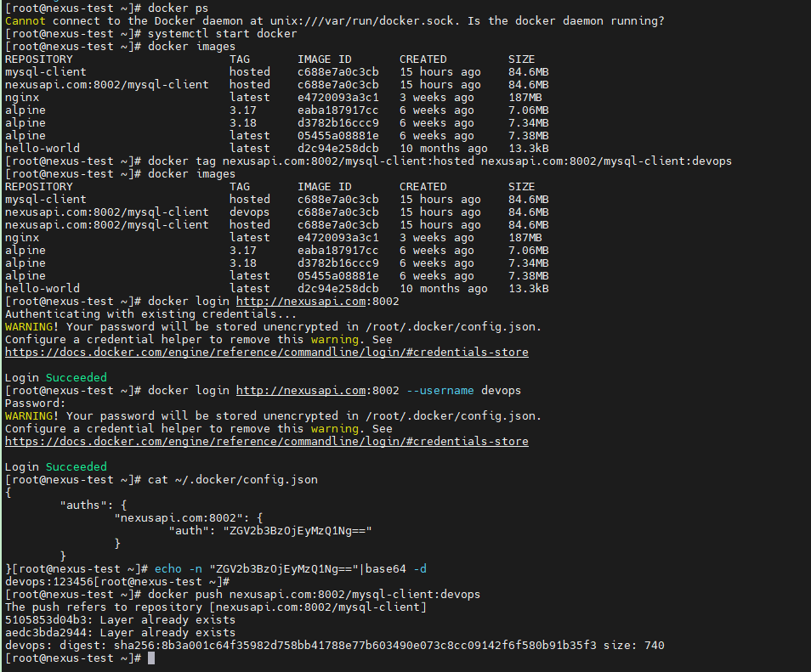Click the 'docker tag' command line
The width and height of the screenshot is (811, 672).
click(x=368, y=161)
